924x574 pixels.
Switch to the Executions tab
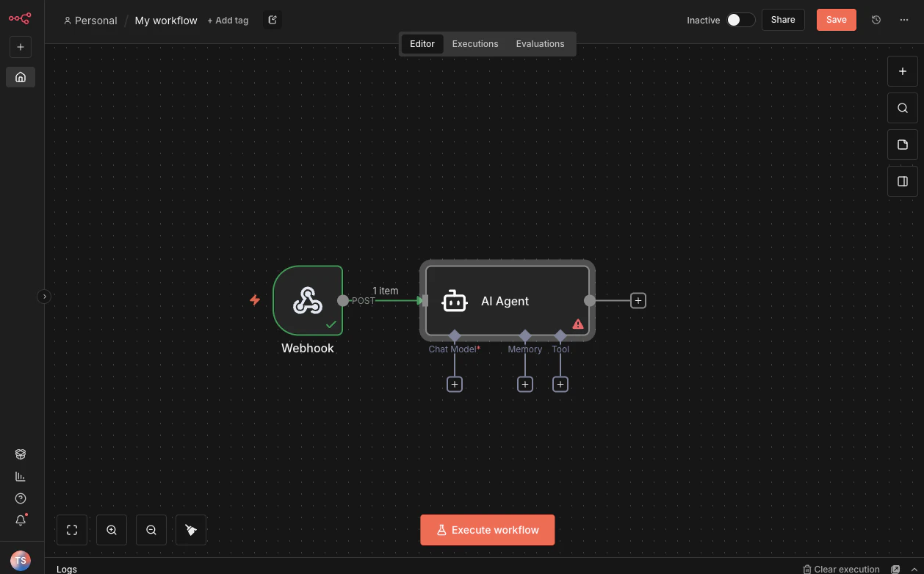(x=475, y=44)
